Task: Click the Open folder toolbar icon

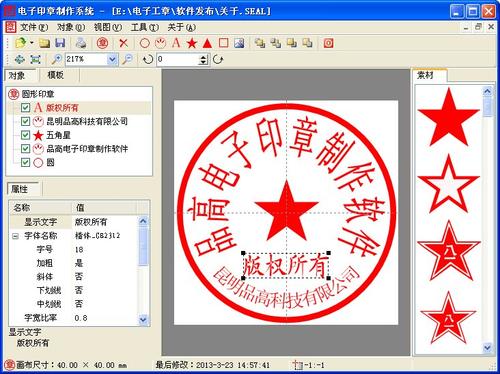Action: point(44,43)
